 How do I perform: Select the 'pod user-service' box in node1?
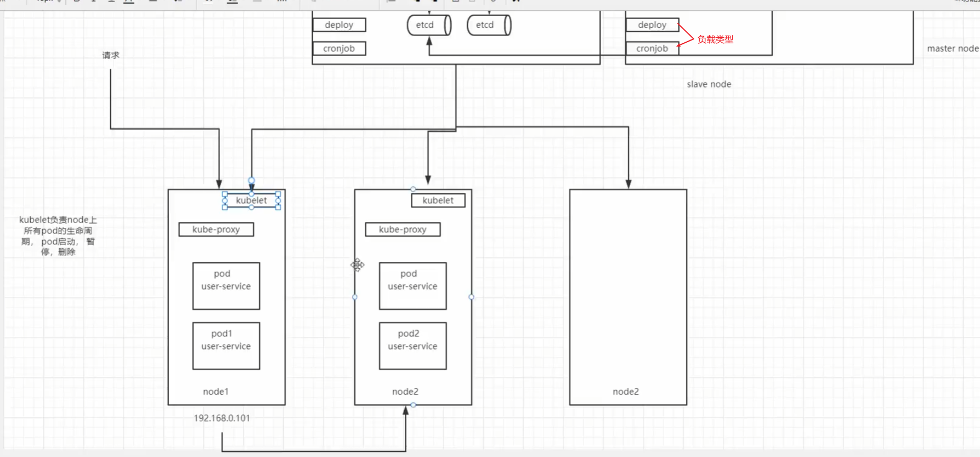click(226, 286)
